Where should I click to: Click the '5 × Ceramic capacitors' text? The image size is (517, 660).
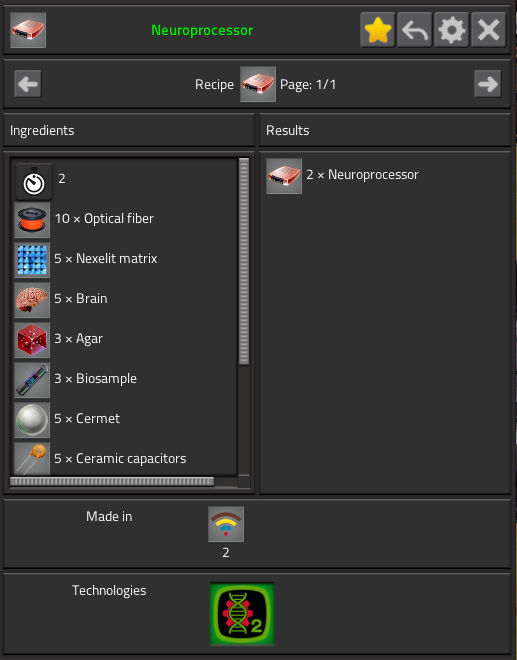[x=120, y=458]
